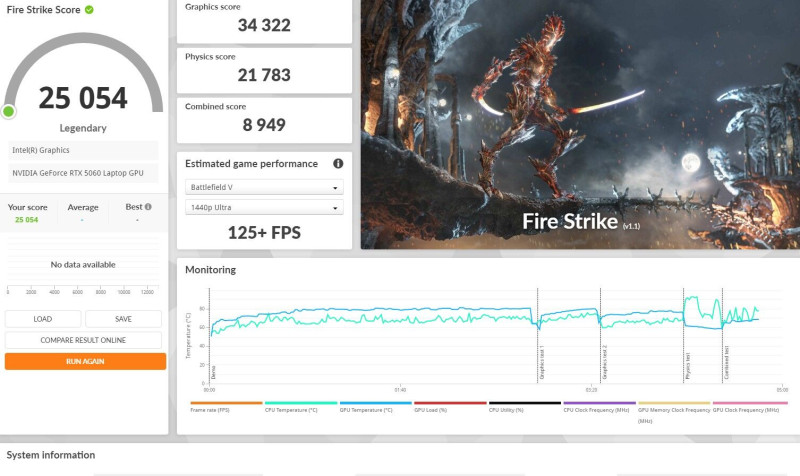Click the No data available message
Viewport: 800px width, 476px height.
click(x=83, y=265)
